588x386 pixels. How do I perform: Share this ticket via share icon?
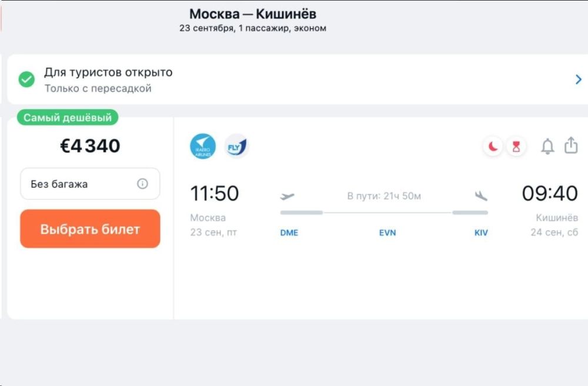571,145
